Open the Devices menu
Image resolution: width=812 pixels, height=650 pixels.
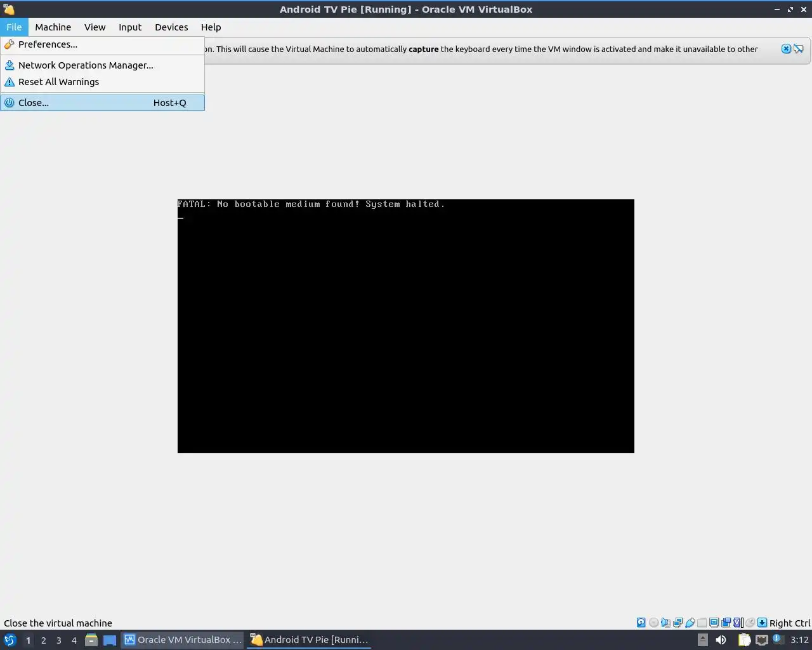171,27
